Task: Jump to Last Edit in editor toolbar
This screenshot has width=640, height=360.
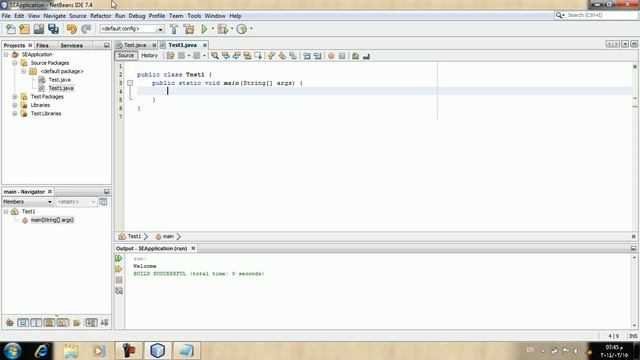Action: [170, 56]
